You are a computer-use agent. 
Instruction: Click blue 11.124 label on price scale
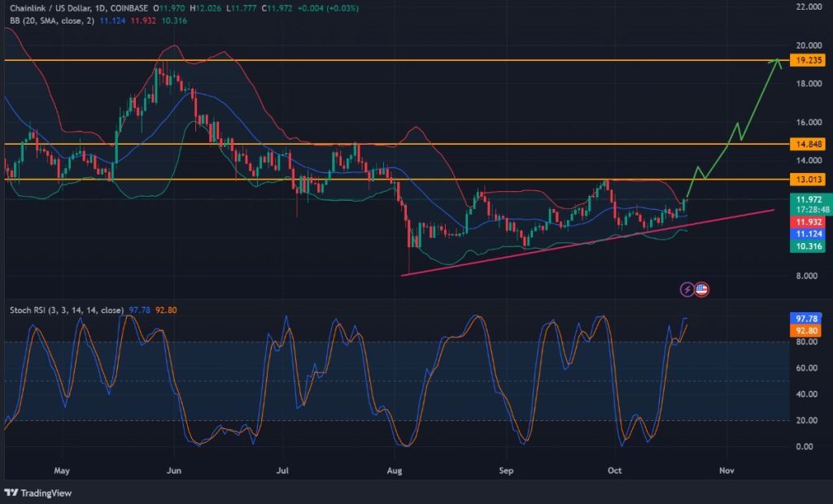coord(808,234)
